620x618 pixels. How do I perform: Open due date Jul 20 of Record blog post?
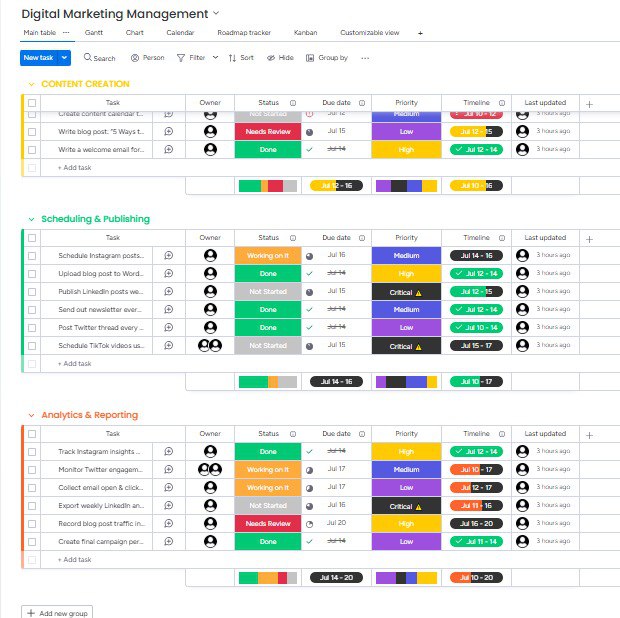[x=336, y=523]
